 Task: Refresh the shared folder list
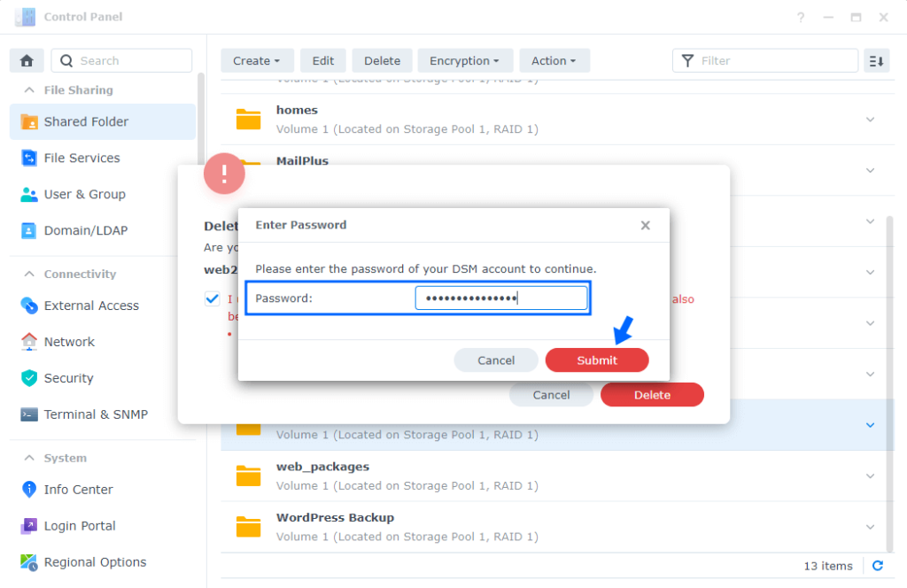pos(877,566)
